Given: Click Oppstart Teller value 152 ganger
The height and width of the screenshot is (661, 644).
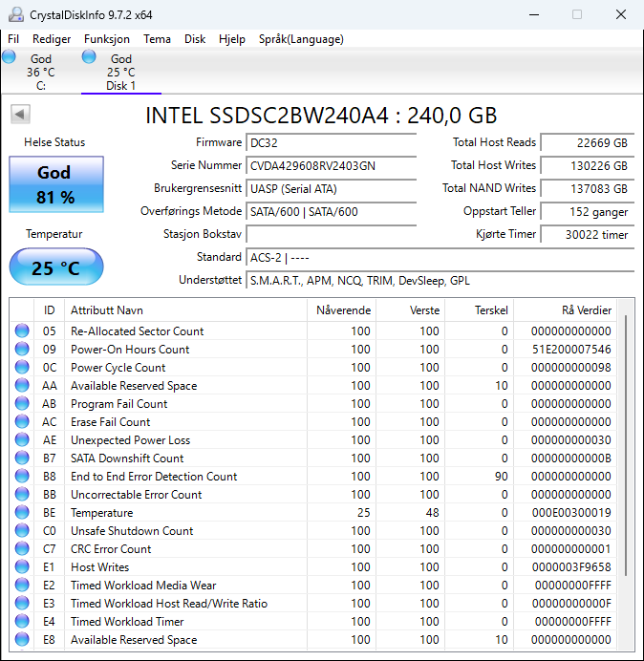Looking at the screenshot, I should (x=587, y=211).
